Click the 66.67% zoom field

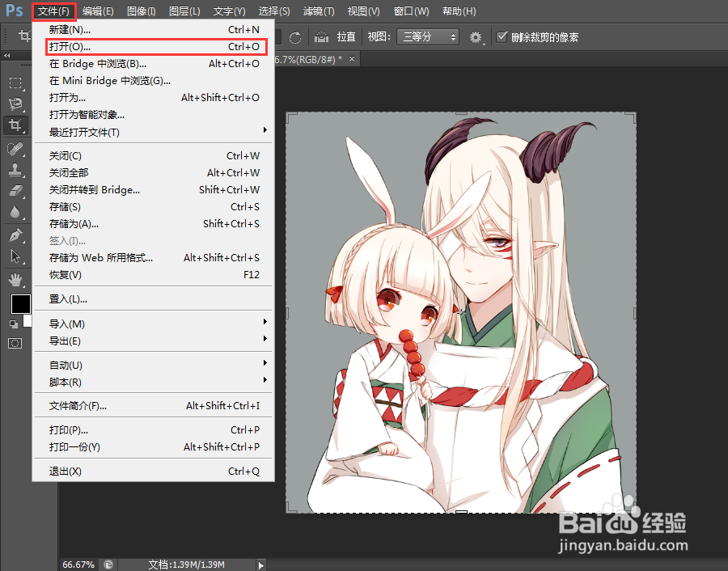point(78,565)
